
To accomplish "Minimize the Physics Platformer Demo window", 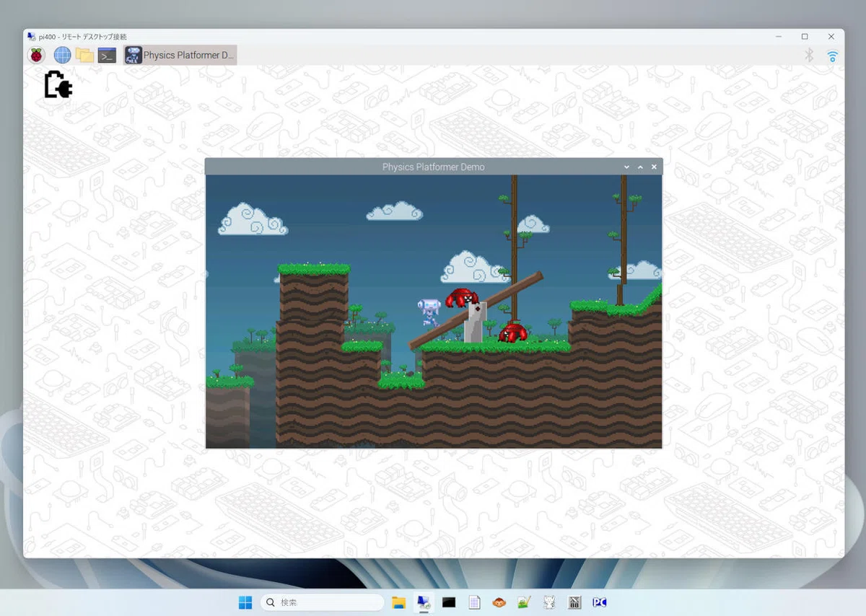I will [x=626, y=167].
